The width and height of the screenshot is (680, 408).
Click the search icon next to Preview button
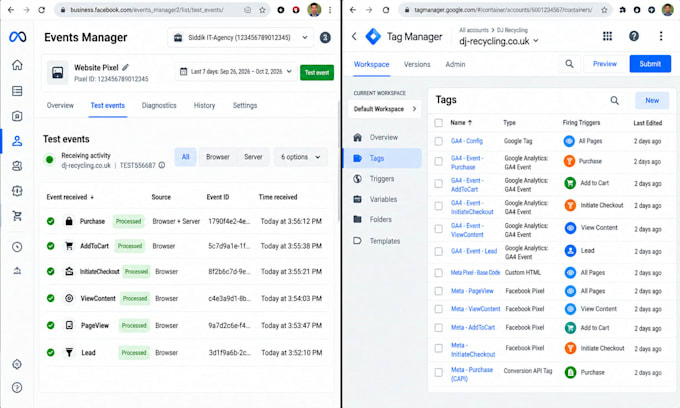(x=569, y=64)
